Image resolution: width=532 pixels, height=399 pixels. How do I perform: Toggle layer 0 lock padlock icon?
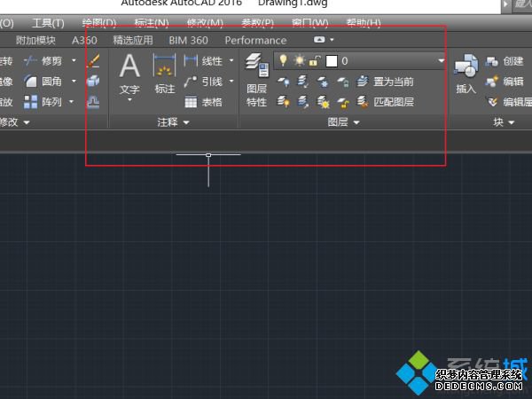[x=315, y=61]
